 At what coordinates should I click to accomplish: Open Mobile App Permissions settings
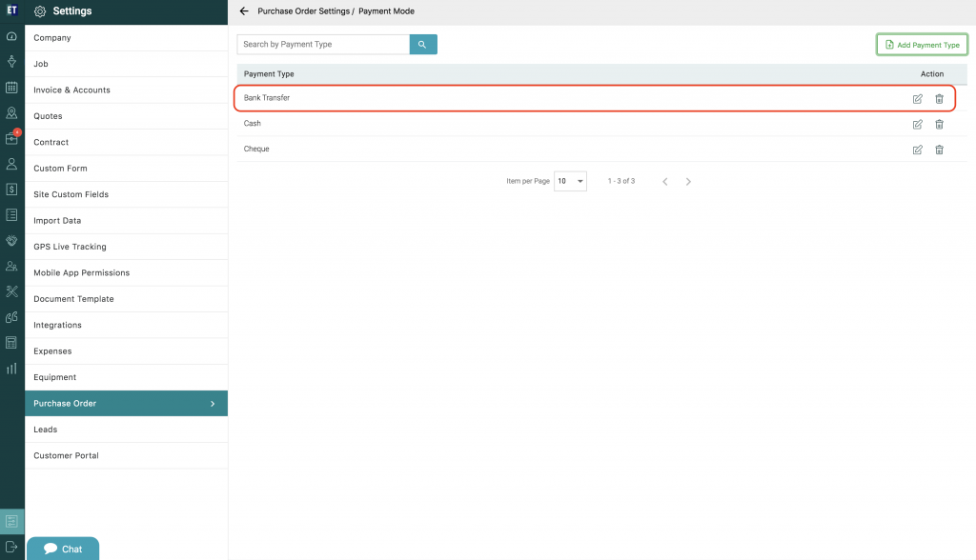tap(127, 273)
